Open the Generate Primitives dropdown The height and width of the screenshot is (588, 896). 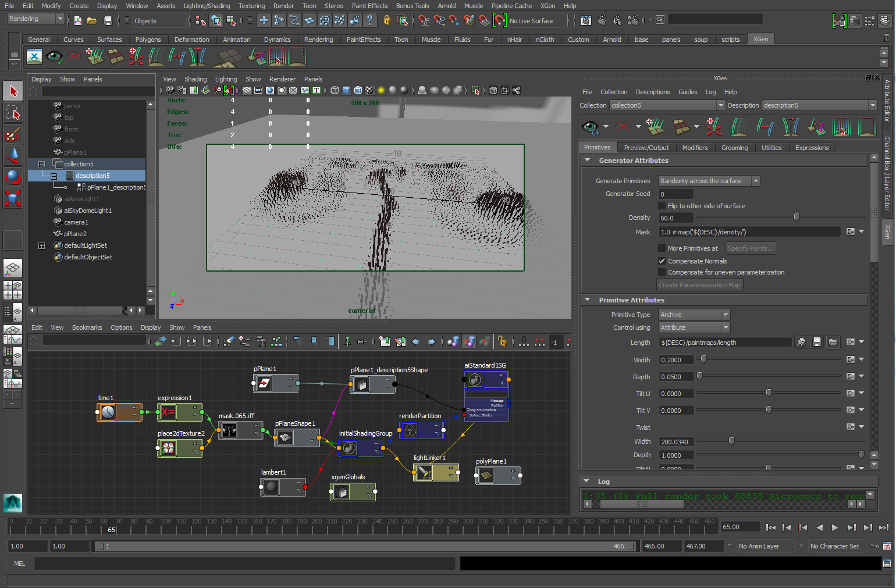pos(709,181)
